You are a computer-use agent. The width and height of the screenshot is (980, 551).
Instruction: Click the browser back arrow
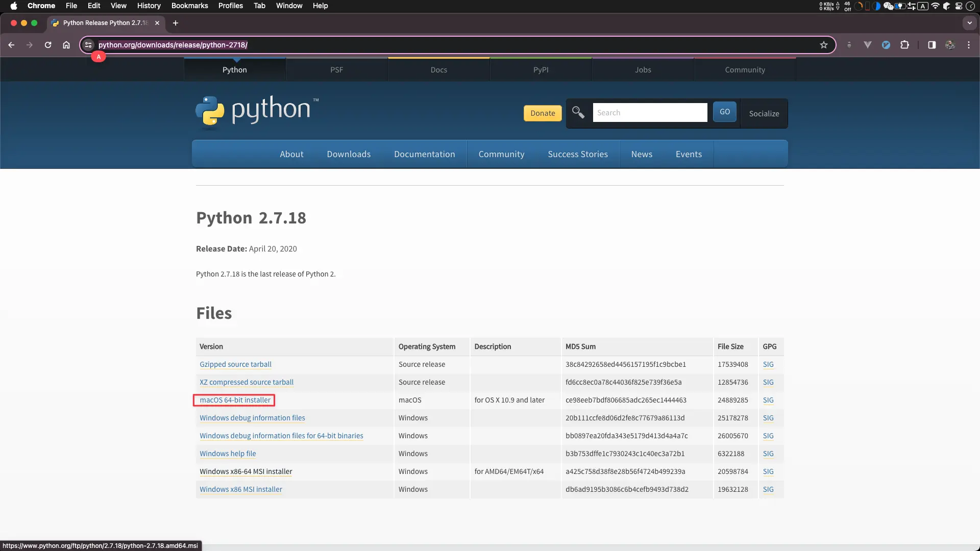[x=11, y=45]
